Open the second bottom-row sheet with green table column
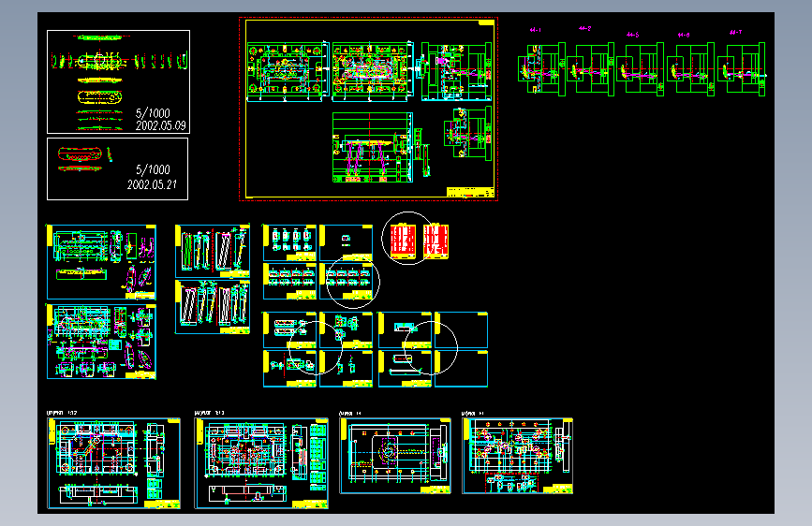Viewport: 812px width, 526px height. (261, 463)
